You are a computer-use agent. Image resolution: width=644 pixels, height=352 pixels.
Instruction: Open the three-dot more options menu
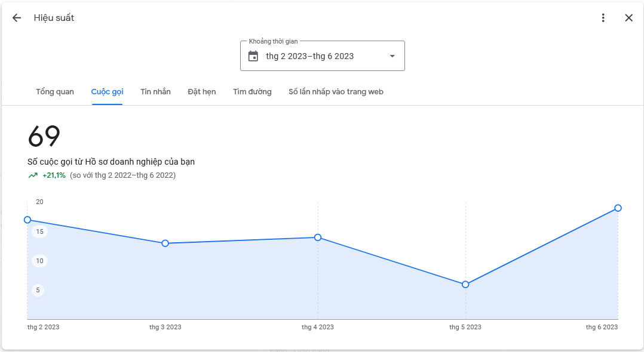[603, 18]
